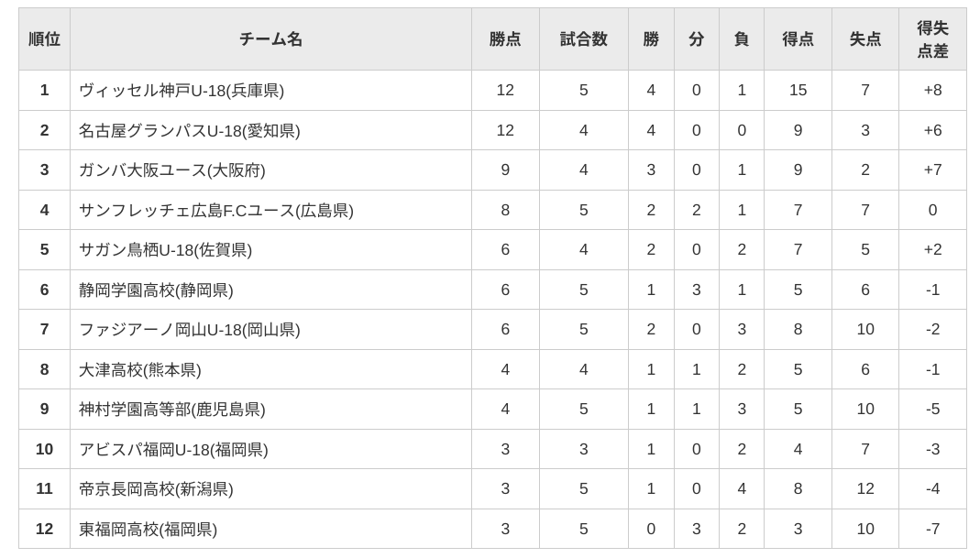The height and width of the screenshot is (558, 980).
Task: Select team 名古屋グランパスU-18(愛知県)
Action: (190, 131)
